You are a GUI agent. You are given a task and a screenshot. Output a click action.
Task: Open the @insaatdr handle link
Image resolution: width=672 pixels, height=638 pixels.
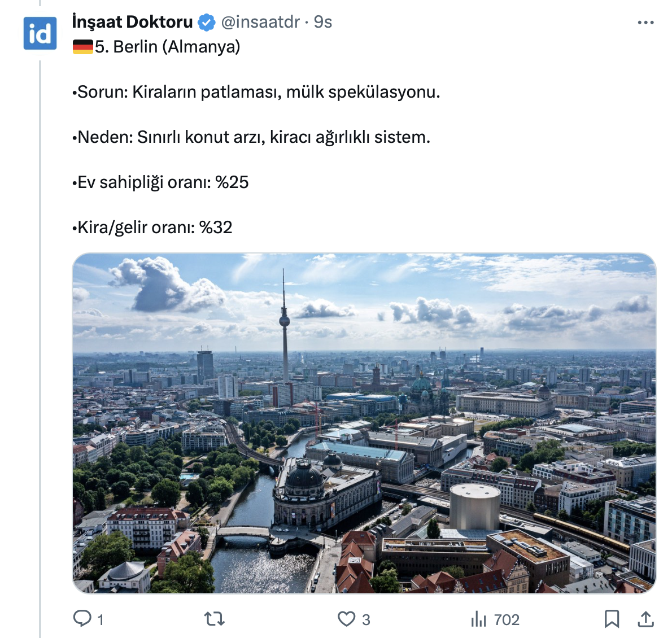(260, 22)
